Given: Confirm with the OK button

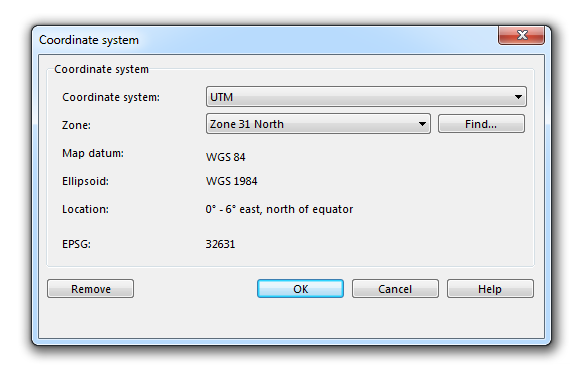Looking at the screenshot, I should point(300,289).
